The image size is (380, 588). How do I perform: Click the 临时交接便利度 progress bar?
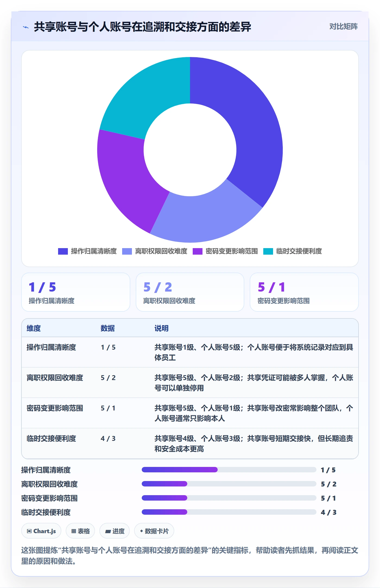[229, 512]
